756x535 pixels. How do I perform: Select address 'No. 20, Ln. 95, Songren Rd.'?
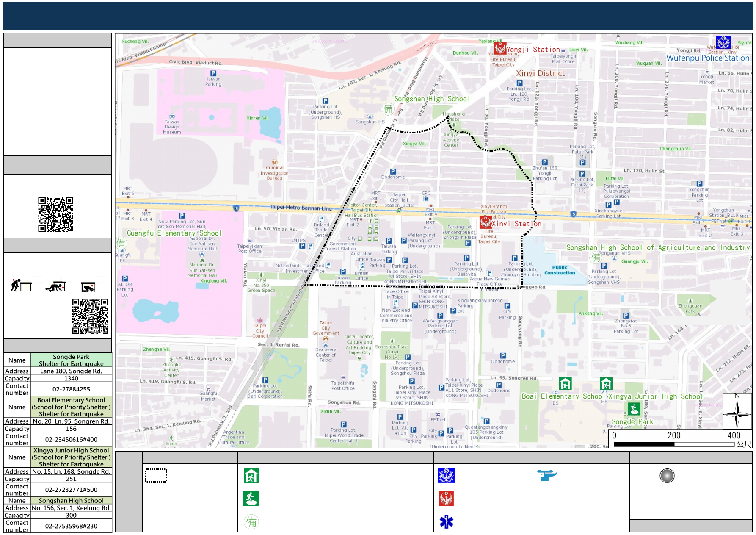[71, 421]
